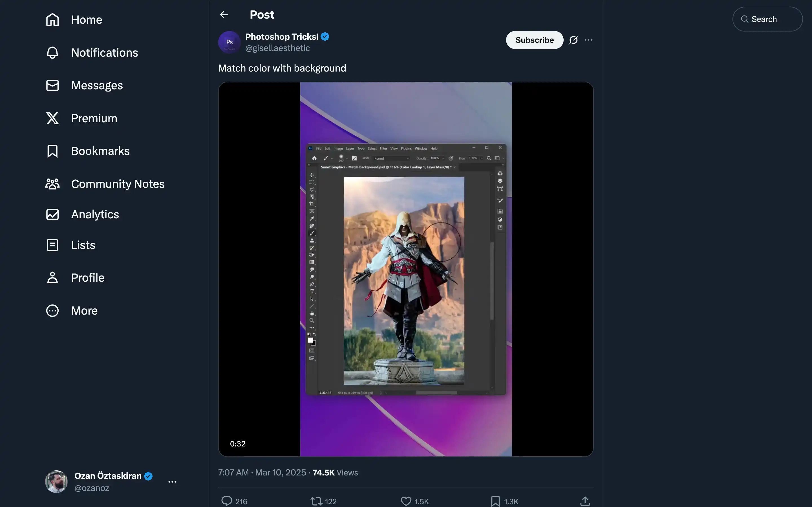
Task: Play the Photoshop tutorial video
Action: (x=406, y=269)
